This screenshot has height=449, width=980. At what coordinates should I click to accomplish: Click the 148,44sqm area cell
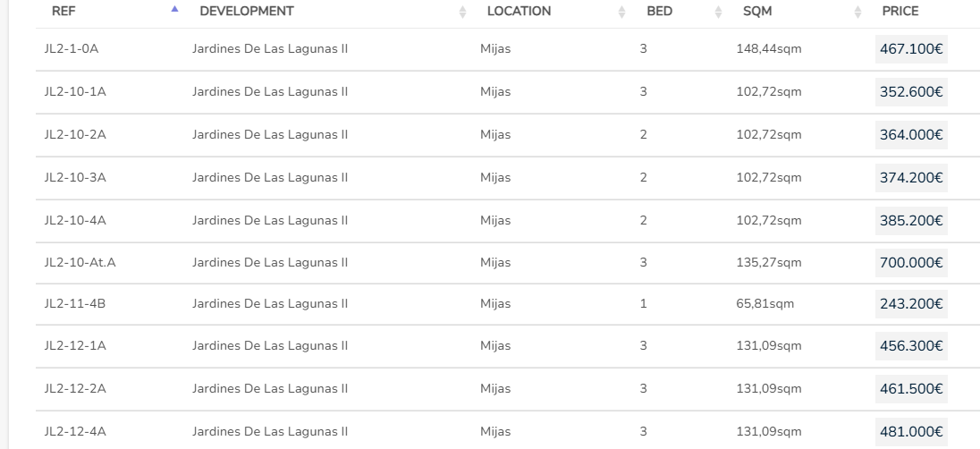pos(768,49)
